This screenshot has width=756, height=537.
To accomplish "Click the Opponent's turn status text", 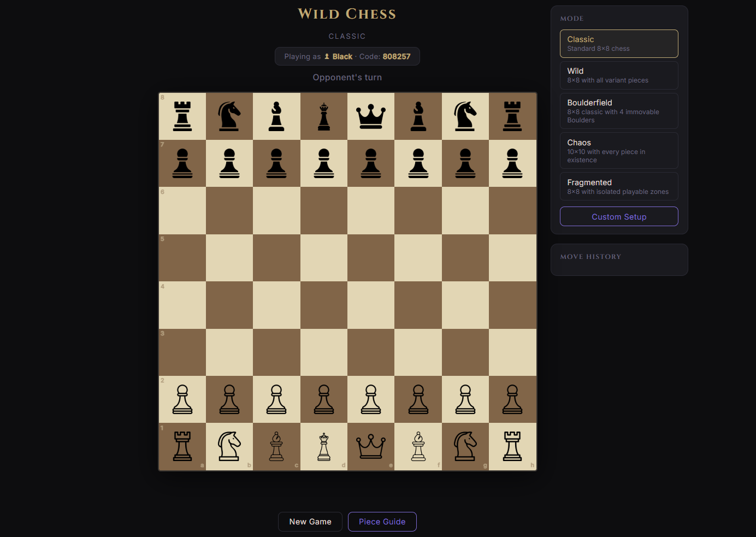I will tap(347, 78).
